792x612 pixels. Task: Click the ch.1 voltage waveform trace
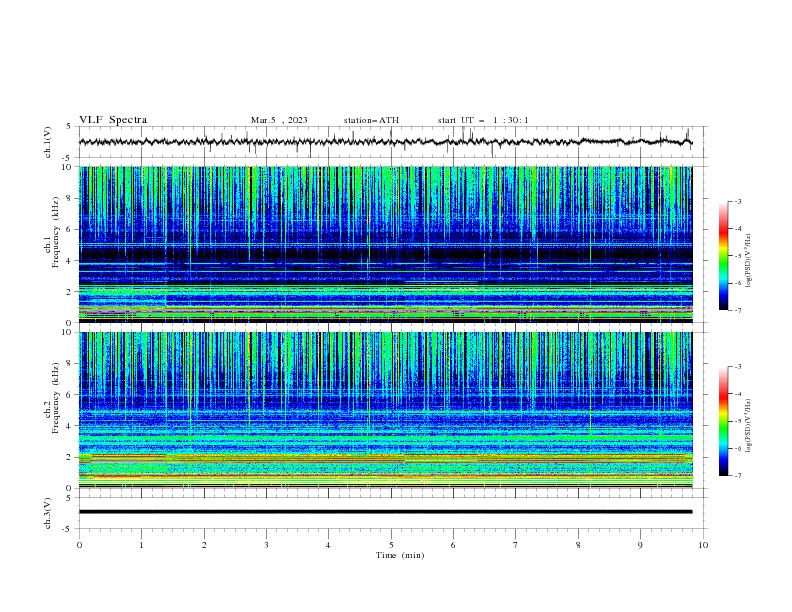tap(385, 142)
